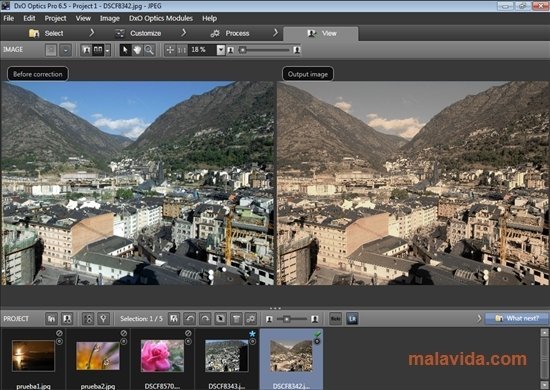The height and width of the screenshot is (390, 550).
Task: Open the Image menu
Action: (109, 19)
